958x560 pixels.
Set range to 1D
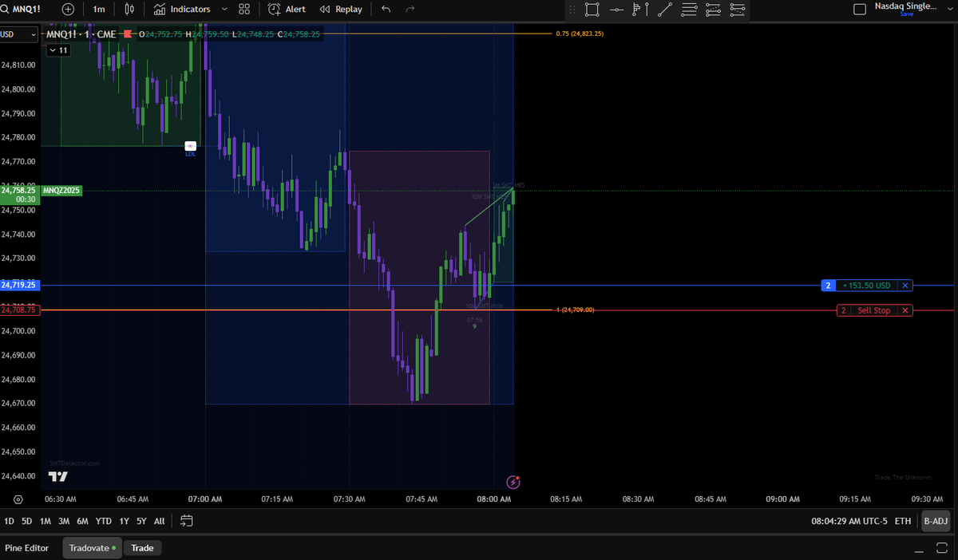click(10, 521)
